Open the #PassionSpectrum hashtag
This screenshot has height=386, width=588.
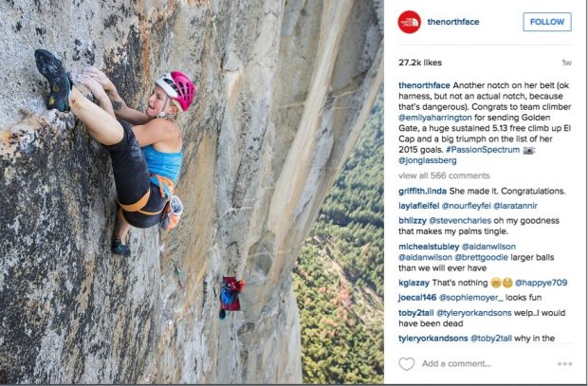(483, 150)
